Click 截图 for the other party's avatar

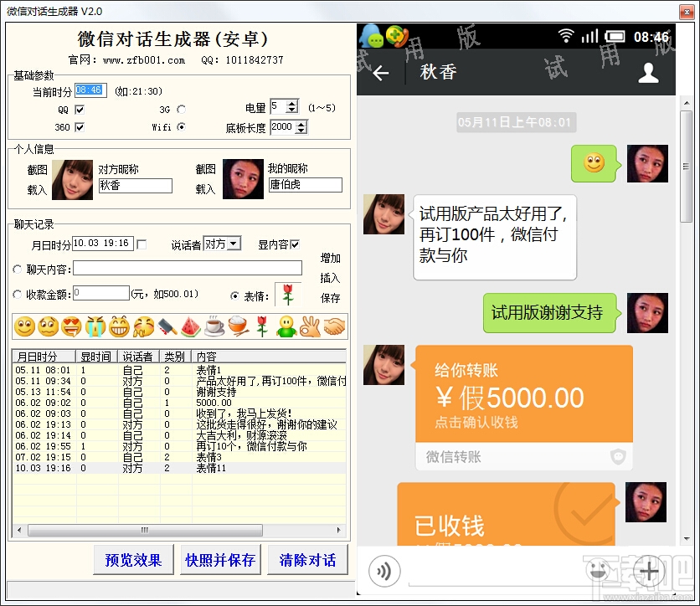pos(37,170)
